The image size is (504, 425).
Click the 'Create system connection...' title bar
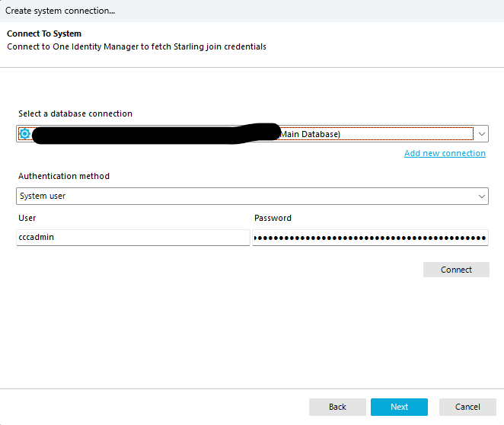(x=61, y=11)
